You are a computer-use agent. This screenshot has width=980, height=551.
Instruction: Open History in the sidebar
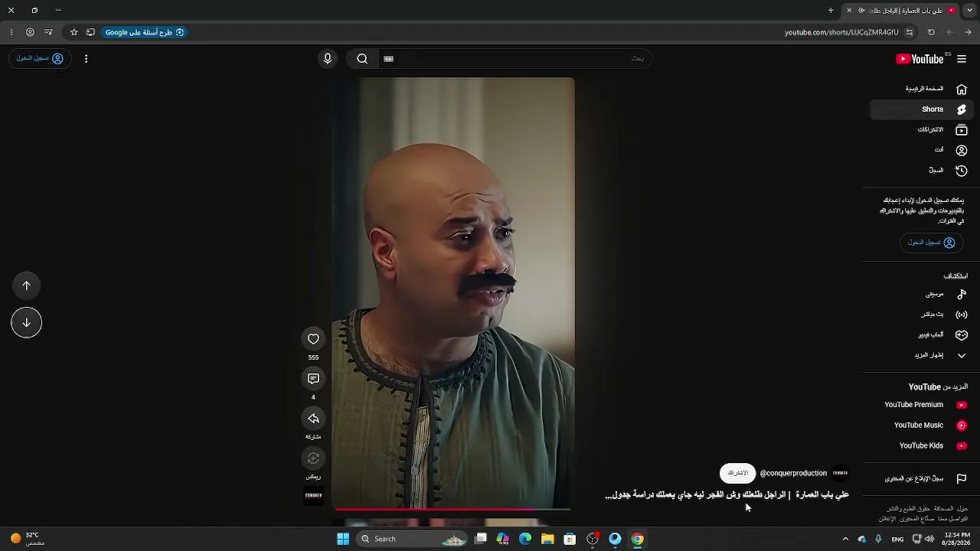[921, 171]
